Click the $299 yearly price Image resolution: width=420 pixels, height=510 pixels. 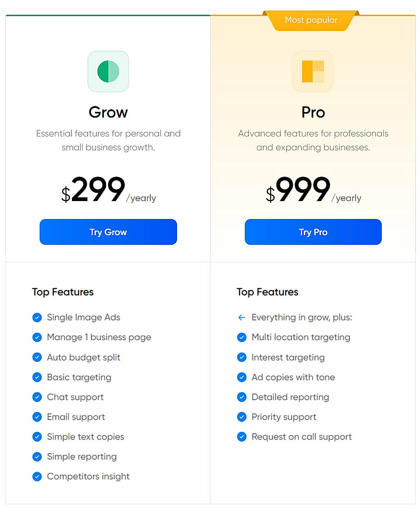pos(108,189)
